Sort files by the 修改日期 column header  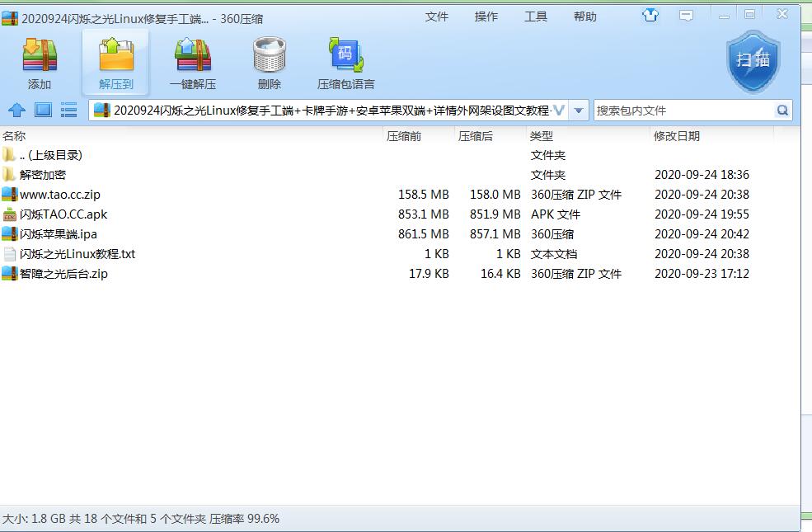pos(677,136)
